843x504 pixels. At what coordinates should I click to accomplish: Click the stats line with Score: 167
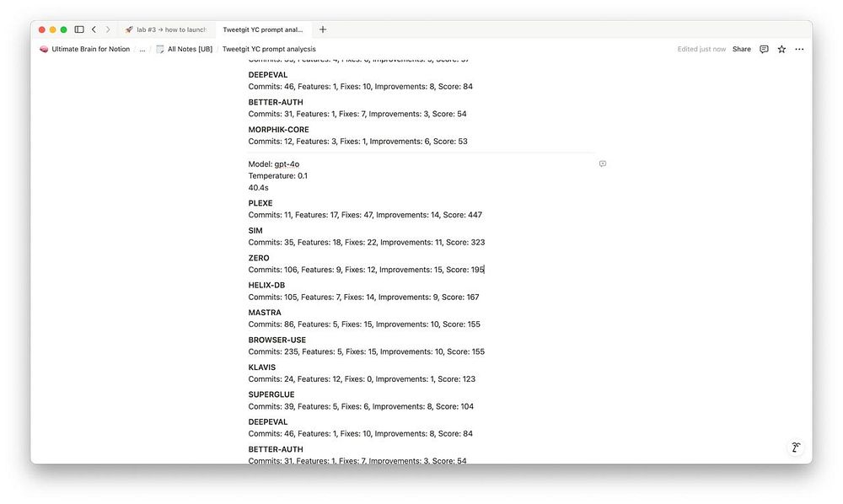pyautogui.click(x=363, y=298)
